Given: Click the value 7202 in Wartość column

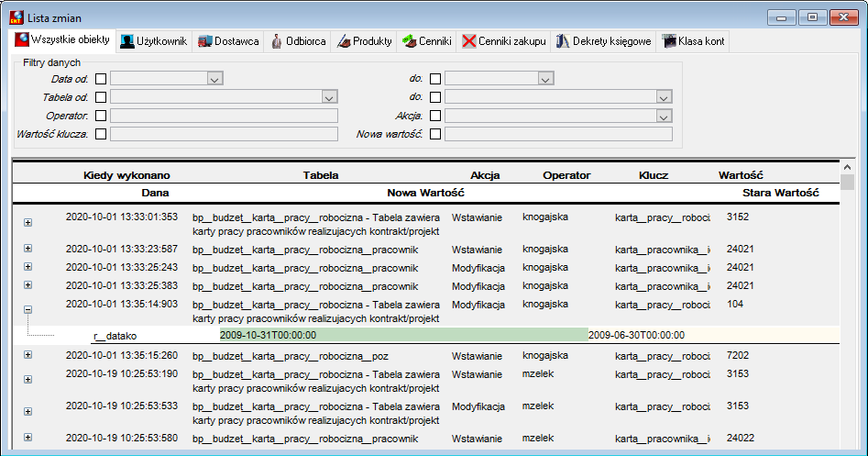Looking at the screenshot, I should (x=737, y=355).
